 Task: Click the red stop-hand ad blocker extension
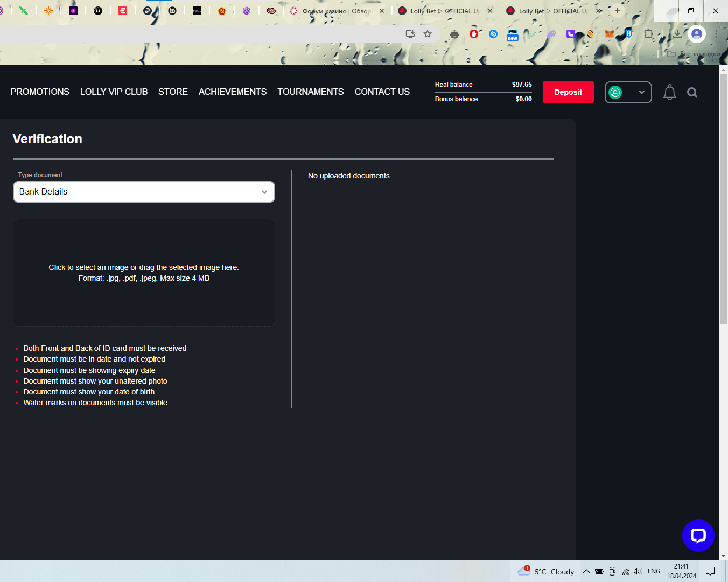click(x=474, y=34)
